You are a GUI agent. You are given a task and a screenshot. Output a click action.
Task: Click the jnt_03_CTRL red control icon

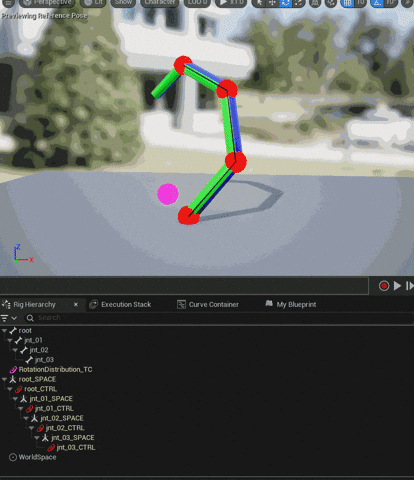[x=51, y=447]
